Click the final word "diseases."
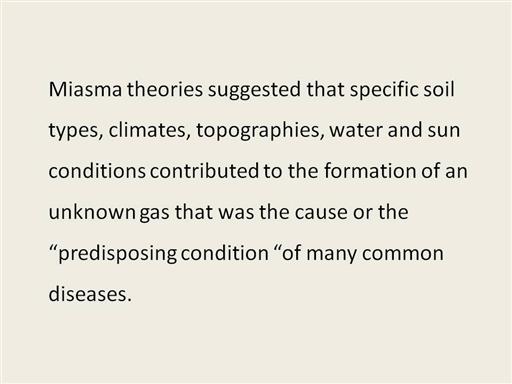512x384 pixels. tap(88, 294)
